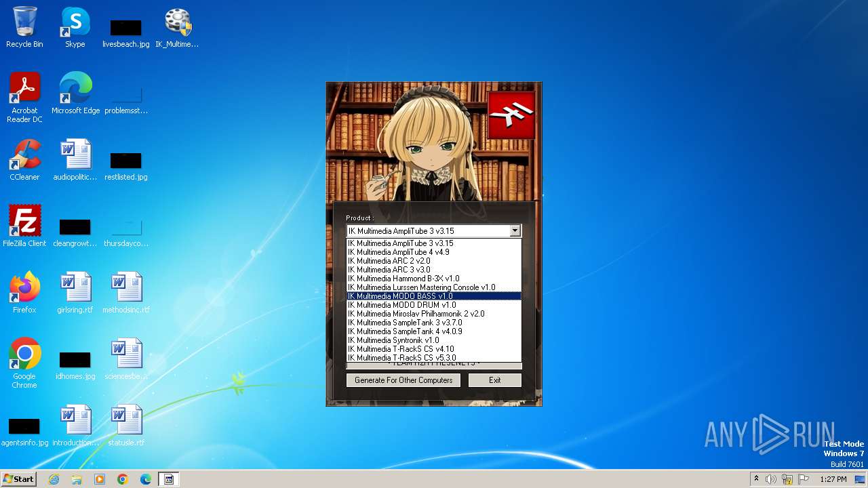Choose IK Multimedia AmpliTube 4 v4.9

coord(434,252)
